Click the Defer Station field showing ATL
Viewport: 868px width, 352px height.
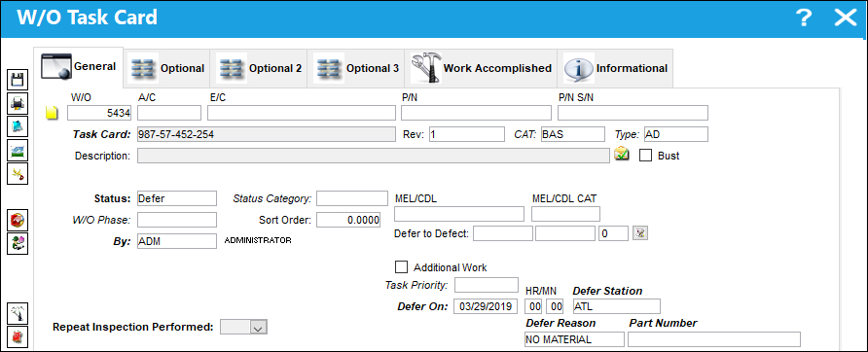click(616, 306)
